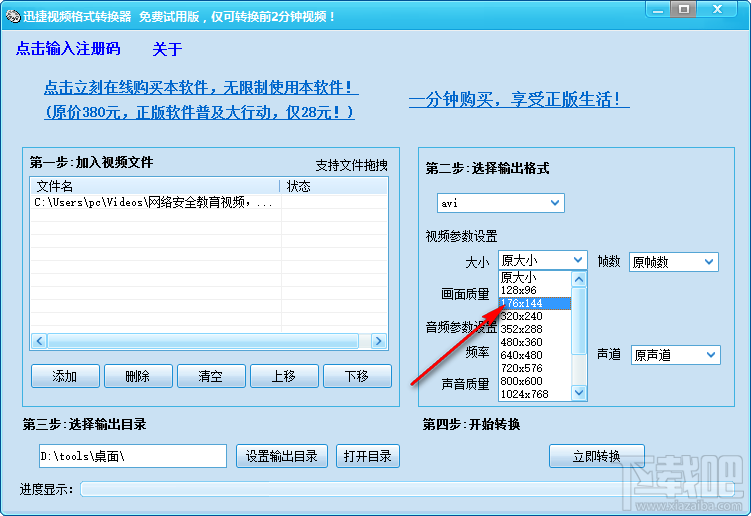Click the size list scroll down arrow
The height and width of the screenshot is (516, 751).
579,393
